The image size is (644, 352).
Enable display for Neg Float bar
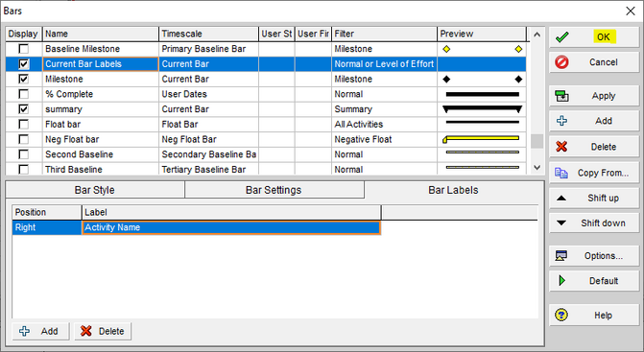coord(24,139)
